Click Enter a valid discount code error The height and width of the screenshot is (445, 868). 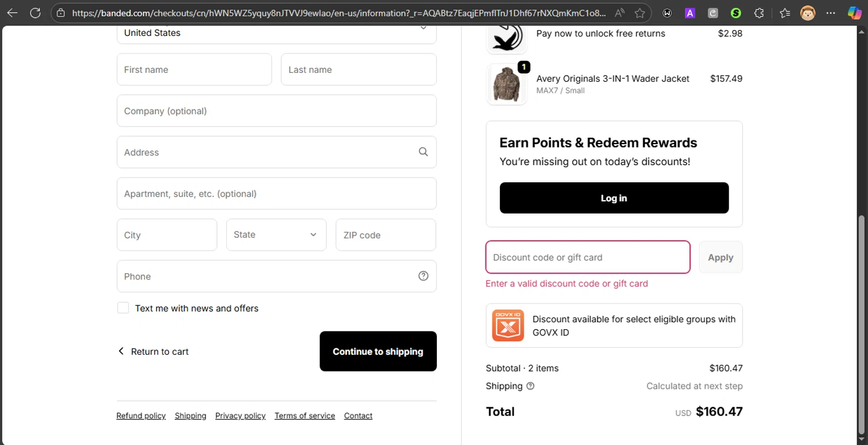coord(567,284)
